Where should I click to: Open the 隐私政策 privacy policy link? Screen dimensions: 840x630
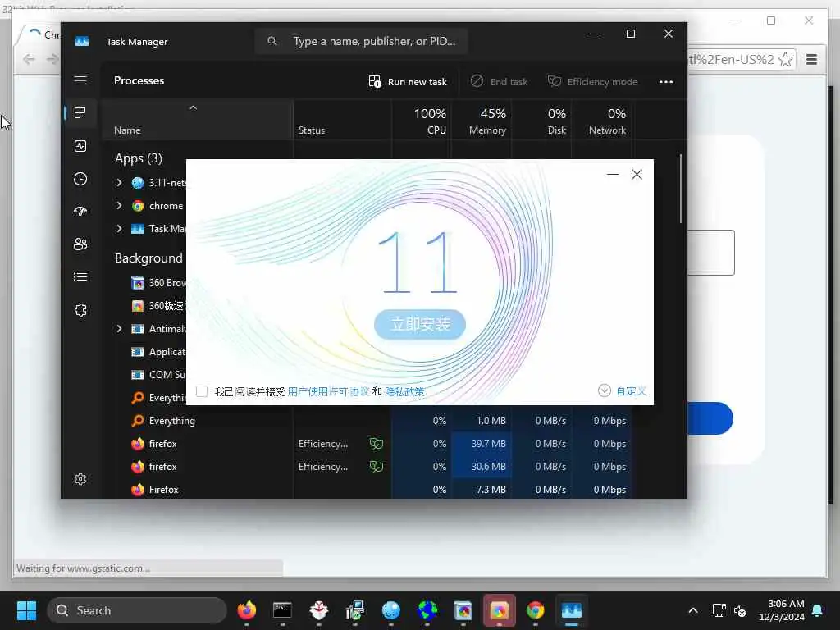404,391
